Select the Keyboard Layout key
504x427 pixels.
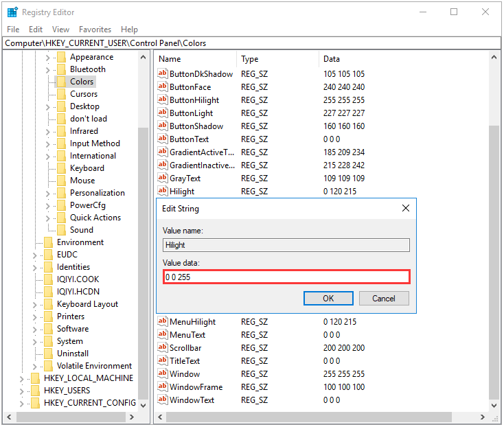tap(87, 304)
